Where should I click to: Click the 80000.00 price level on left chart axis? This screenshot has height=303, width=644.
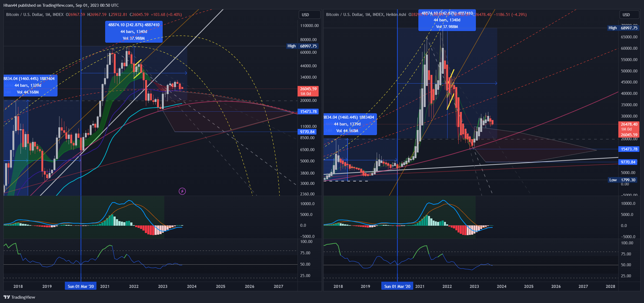308,39
